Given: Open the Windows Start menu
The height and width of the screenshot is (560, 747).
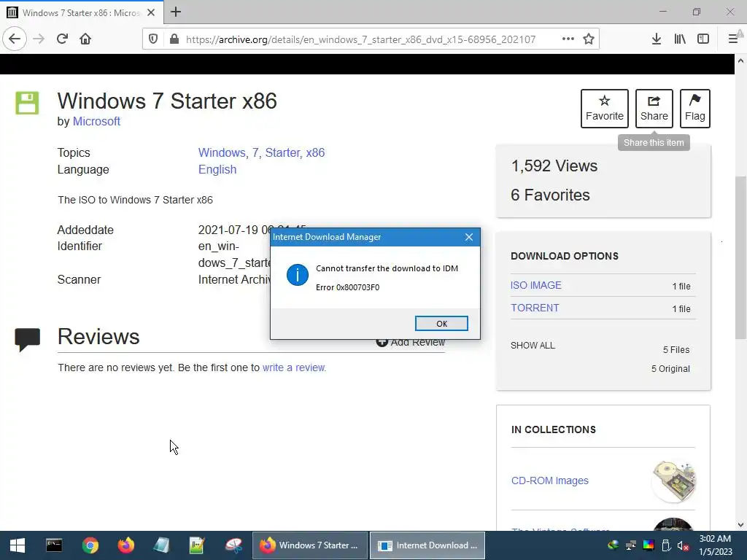Looking at the screenshot, I should 18,545.
